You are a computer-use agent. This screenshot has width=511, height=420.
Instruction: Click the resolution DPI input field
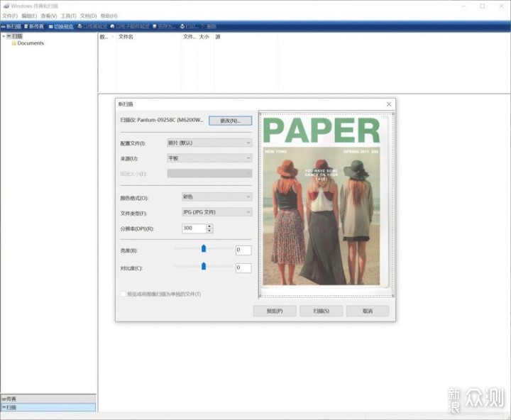(x=194, y=228)
